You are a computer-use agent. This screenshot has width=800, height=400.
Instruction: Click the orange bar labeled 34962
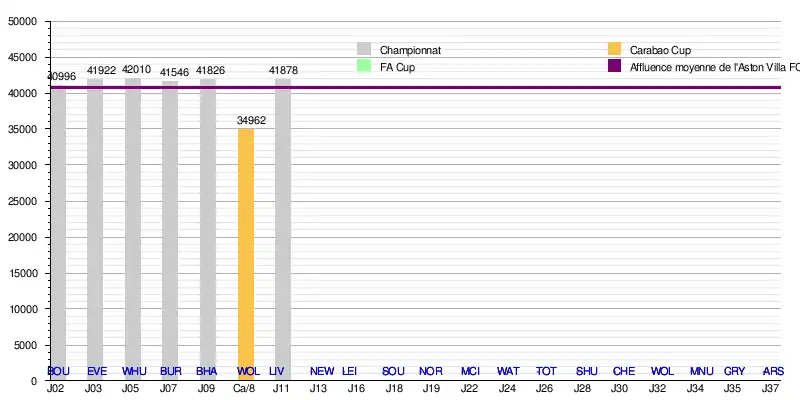pos(246,250)
